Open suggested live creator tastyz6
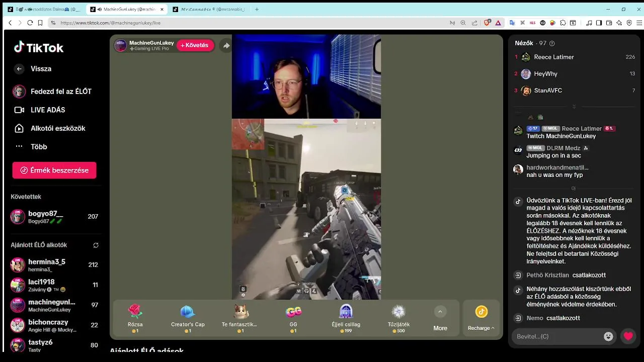This screenshot has width=644, height=362. [x=54, y=345]
